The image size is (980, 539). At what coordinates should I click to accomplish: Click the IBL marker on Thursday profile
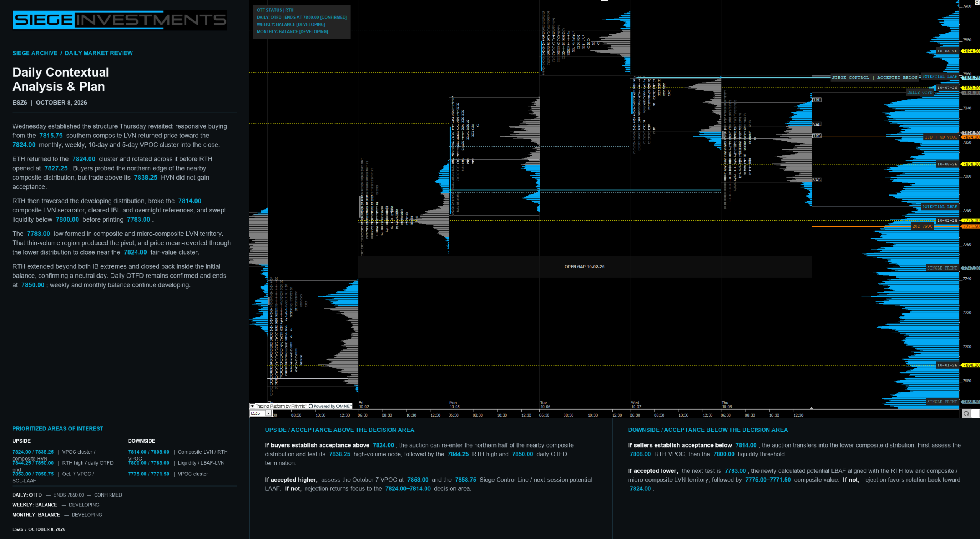point(817,136)
